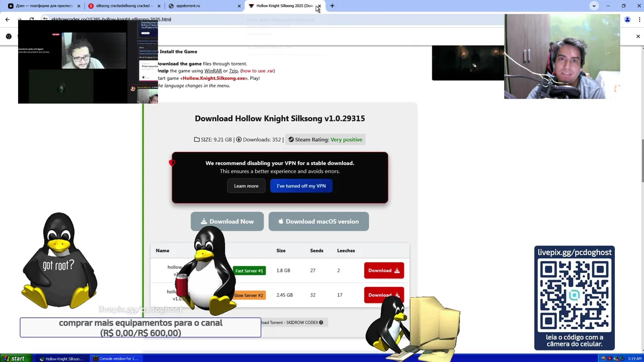Select the Slow Server #2 badge
Image resolution: width=644 pixels, height=362 pixels.
tap(249, 295)
